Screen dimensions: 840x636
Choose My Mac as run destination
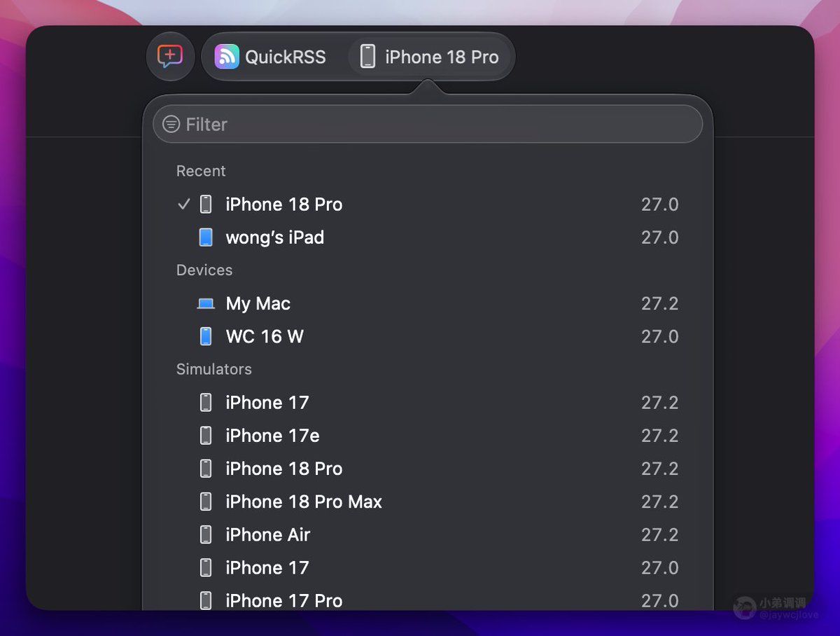click(x=428, y=303)
